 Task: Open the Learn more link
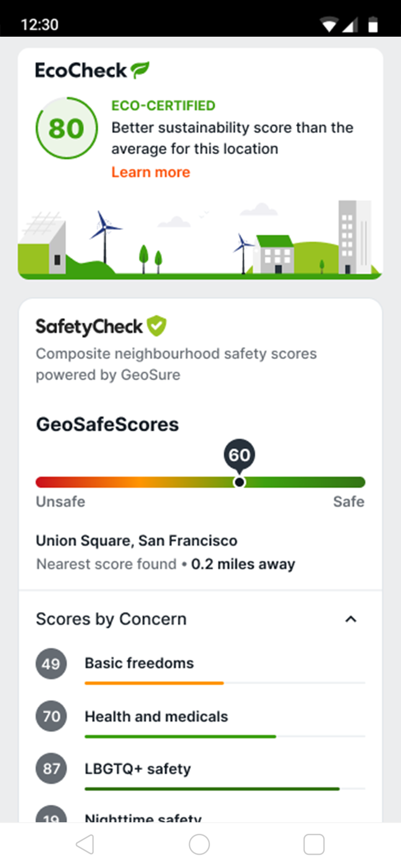151,172
